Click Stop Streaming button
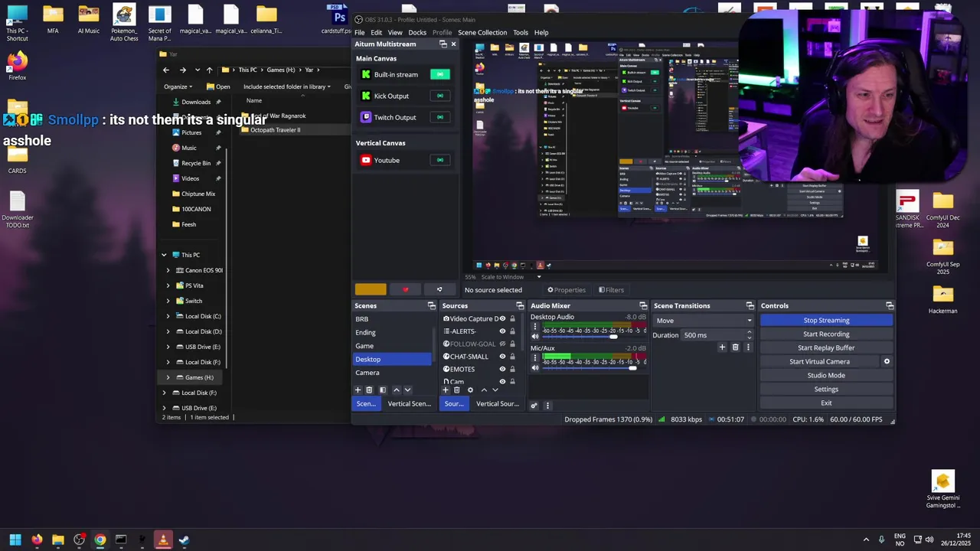 (826, 320)
